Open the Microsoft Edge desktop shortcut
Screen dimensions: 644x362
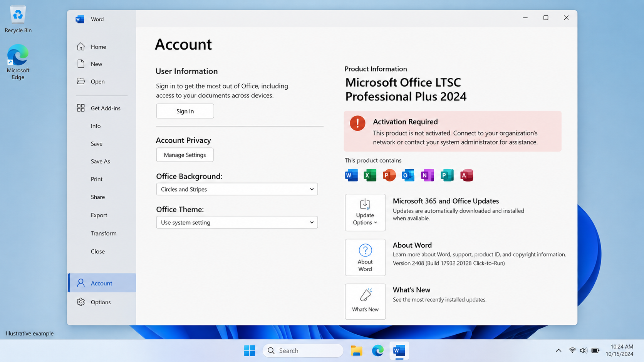click(x=18, y=62)
